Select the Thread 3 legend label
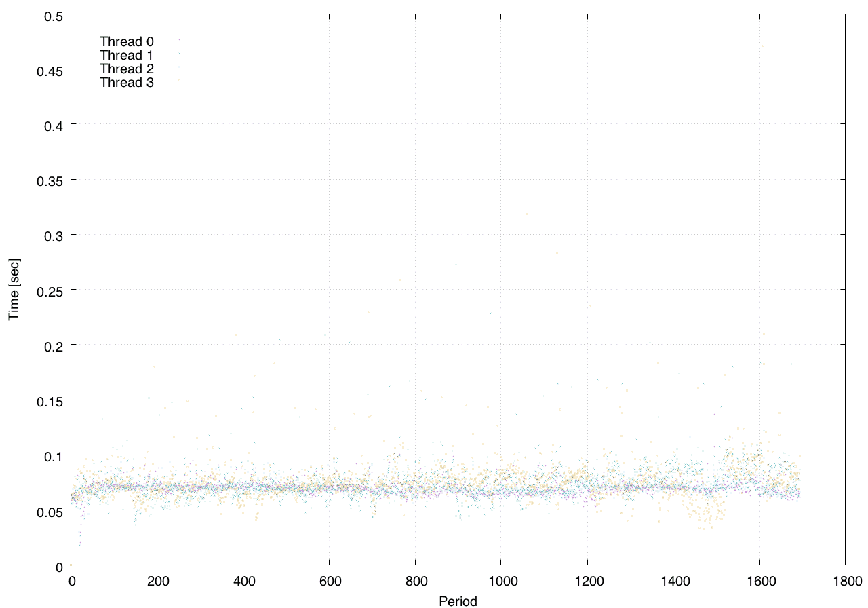 [127, 83]
